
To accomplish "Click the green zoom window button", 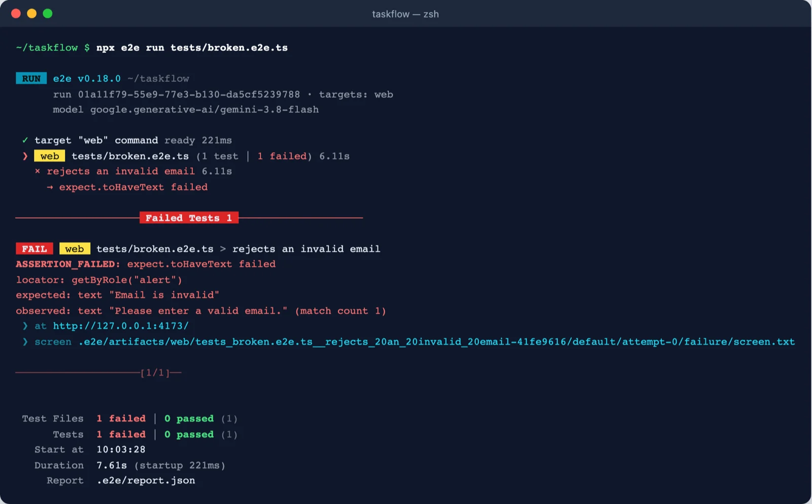I will [48, 14].
